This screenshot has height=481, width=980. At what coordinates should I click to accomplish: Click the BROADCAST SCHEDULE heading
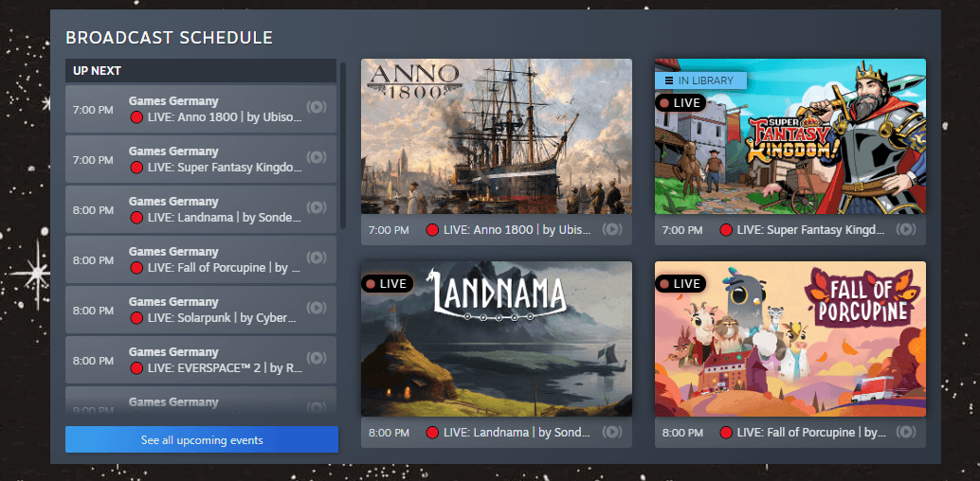[x=170, y=38]
